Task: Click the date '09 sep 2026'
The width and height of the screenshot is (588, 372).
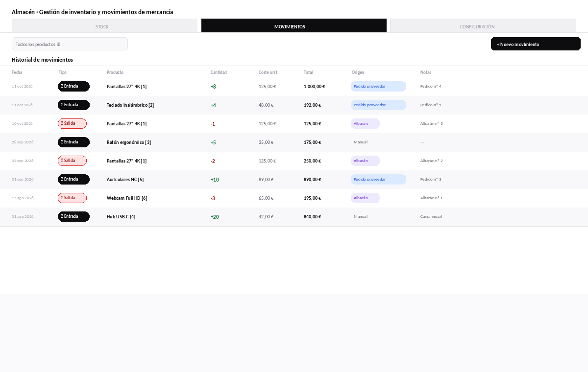Action: (x=23, y=161)
